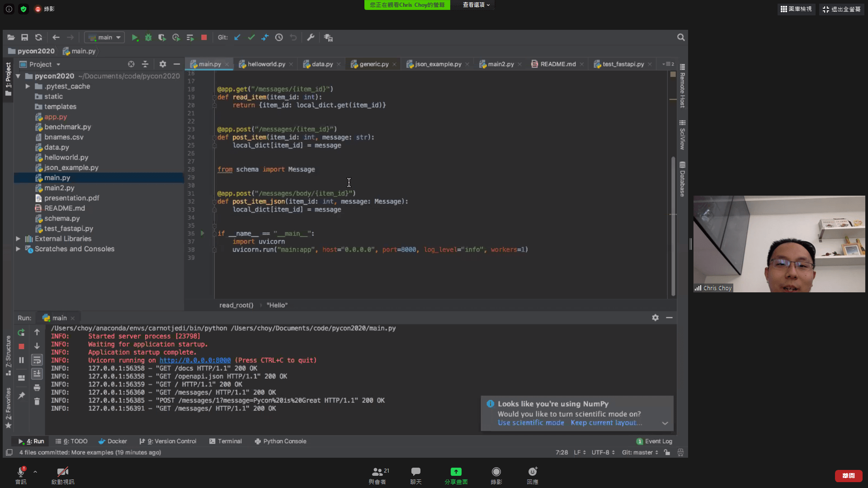Toggle the Remote Host side panel

pos(682,86)
